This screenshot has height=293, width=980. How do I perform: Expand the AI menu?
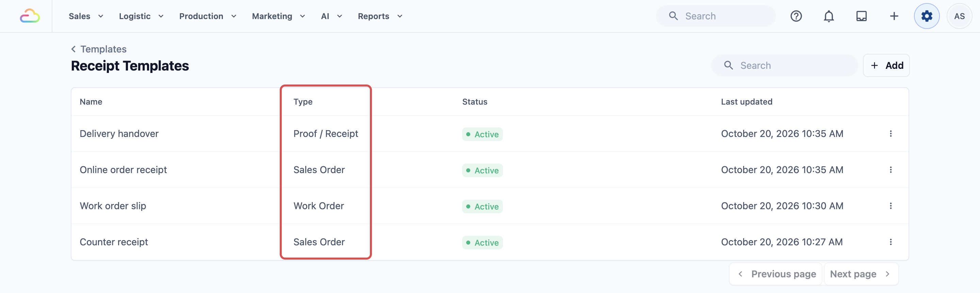(331, 16)
